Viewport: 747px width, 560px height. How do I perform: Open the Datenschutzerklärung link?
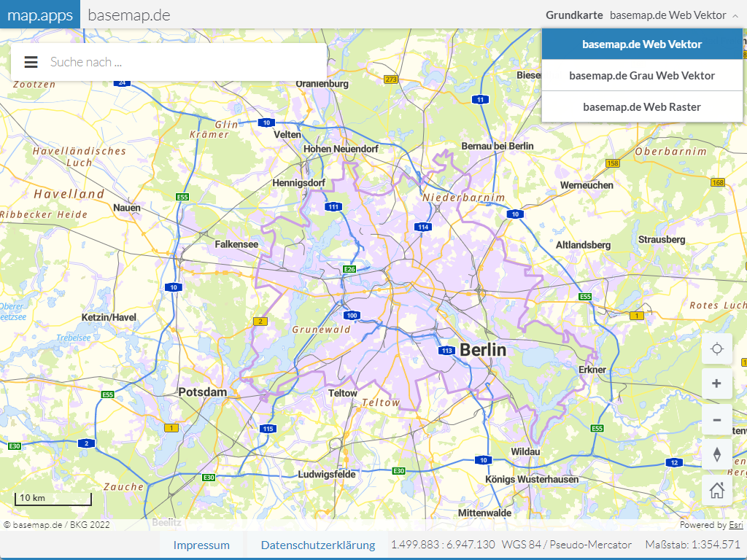pyautogui.click(x=318, y=545)
